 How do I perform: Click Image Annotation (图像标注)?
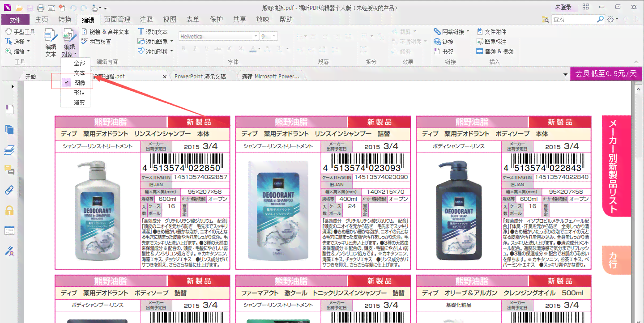pyautogui.click(x=491, y=42)
